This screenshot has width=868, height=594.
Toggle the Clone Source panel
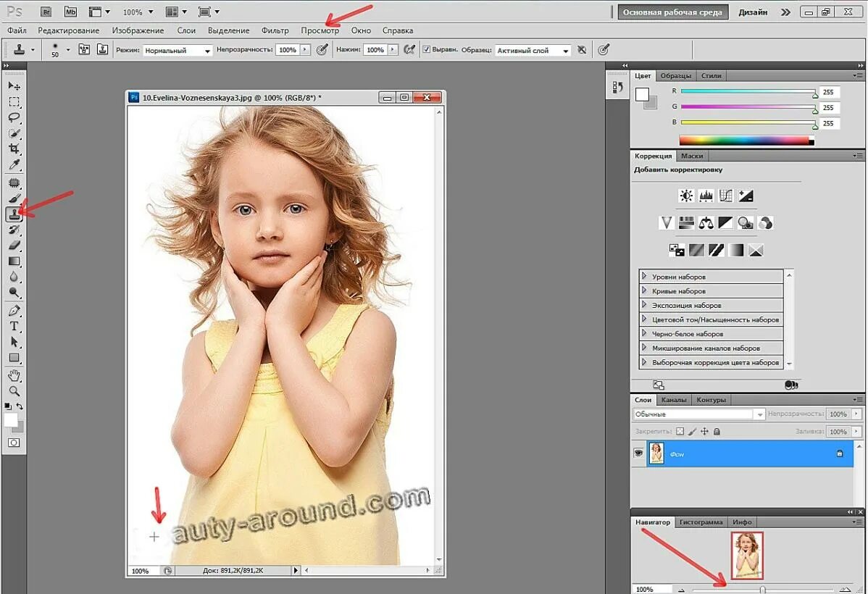(x=102, y=49)
